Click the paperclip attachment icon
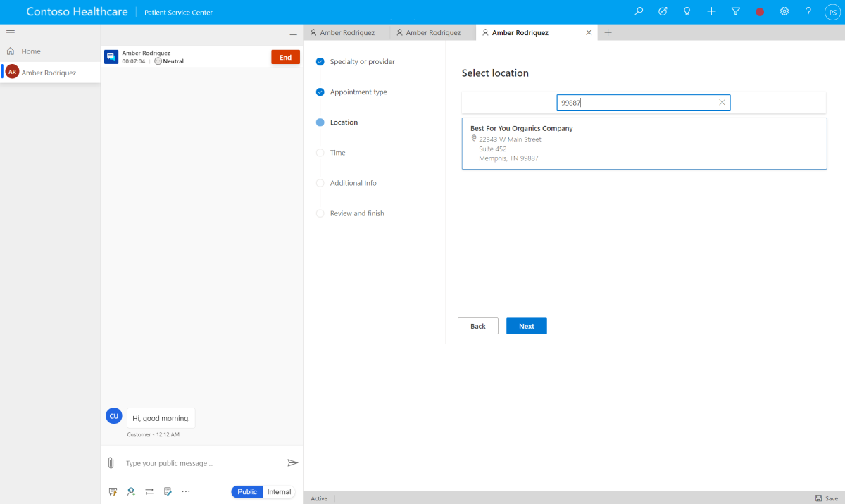 point(111,463)
